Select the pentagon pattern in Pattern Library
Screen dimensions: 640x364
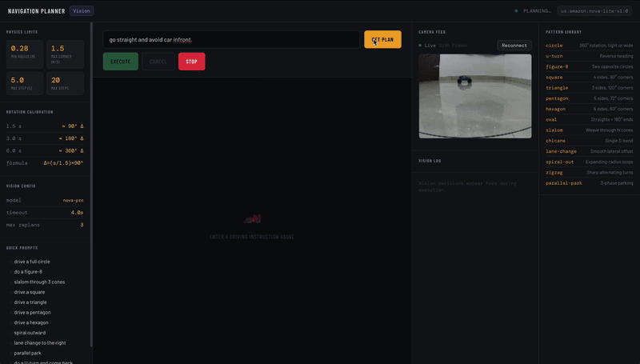(590, 98)
